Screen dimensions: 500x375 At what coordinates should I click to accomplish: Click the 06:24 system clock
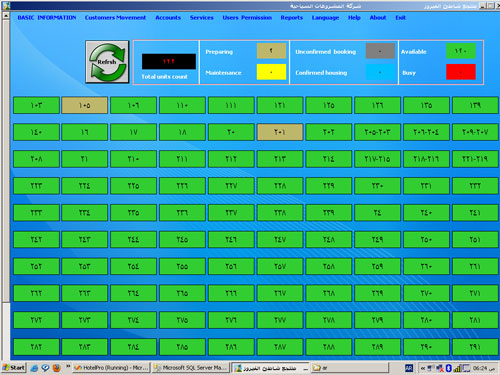pos(484,368)
